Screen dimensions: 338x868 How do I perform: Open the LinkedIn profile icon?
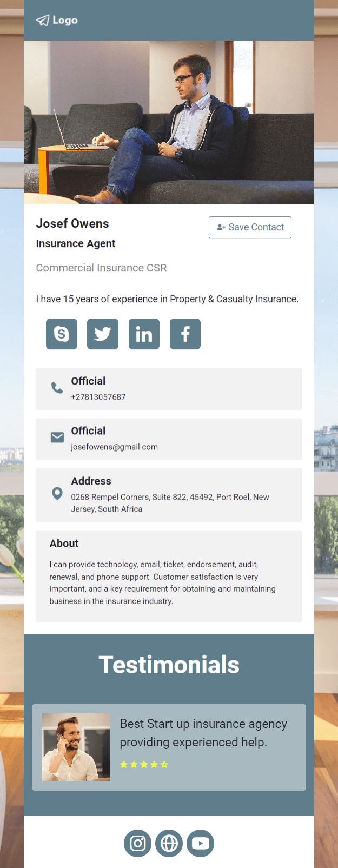[144, 334]
